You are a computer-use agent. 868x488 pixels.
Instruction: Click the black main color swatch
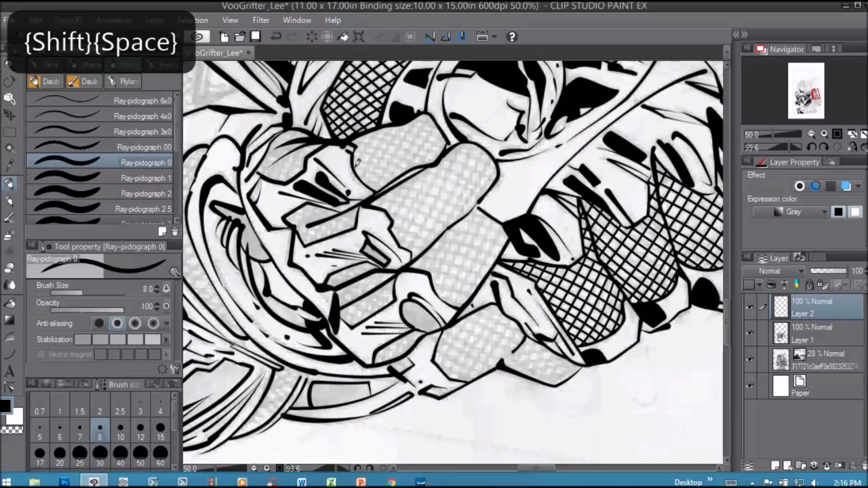click(5, 406)
